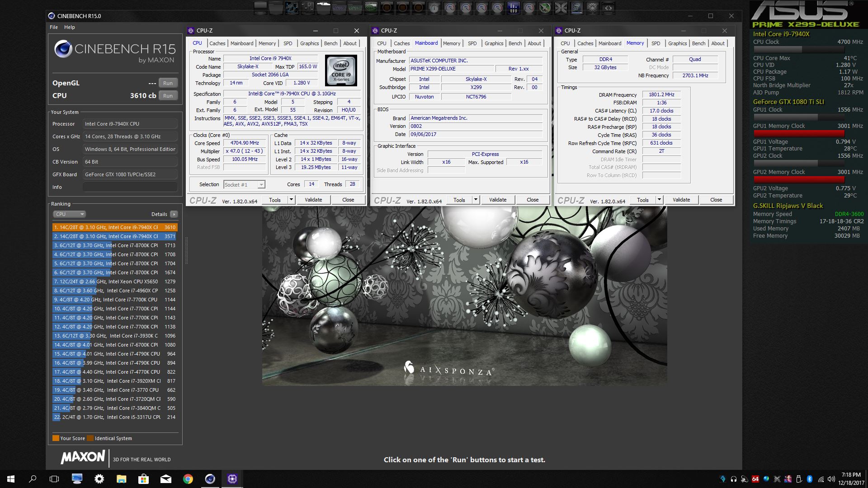Switch to the Caches tab in the first CPU-Z window
The width and height of the screenshot is (868, 488).
point(217,43)
